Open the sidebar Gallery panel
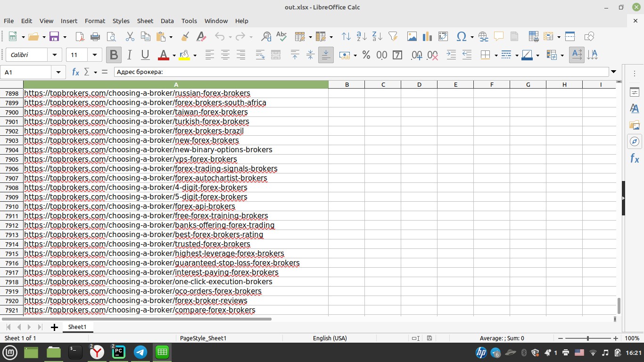Viewport: 644px width, 362px height. point(635,125)
